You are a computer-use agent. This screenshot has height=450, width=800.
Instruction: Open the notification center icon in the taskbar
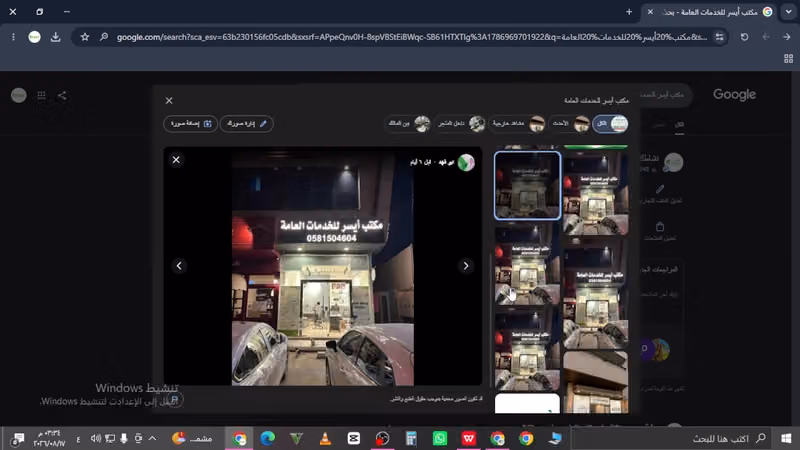click(18, 439)
